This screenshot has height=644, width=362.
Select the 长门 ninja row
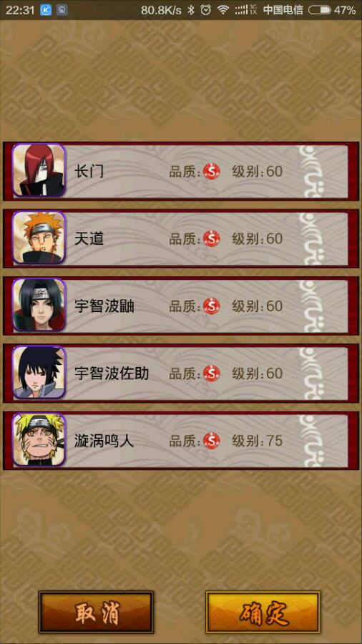click(181, 171)
